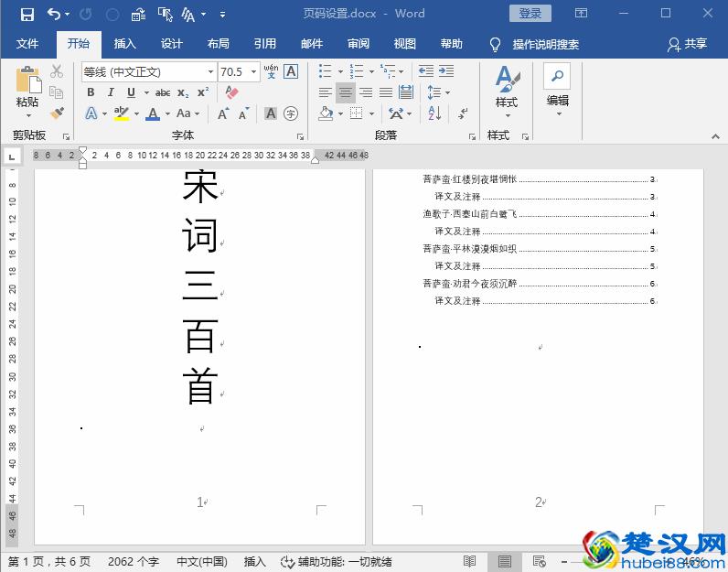Click the 第 1 页, 共 6 页 page indicator

(49, 561)
